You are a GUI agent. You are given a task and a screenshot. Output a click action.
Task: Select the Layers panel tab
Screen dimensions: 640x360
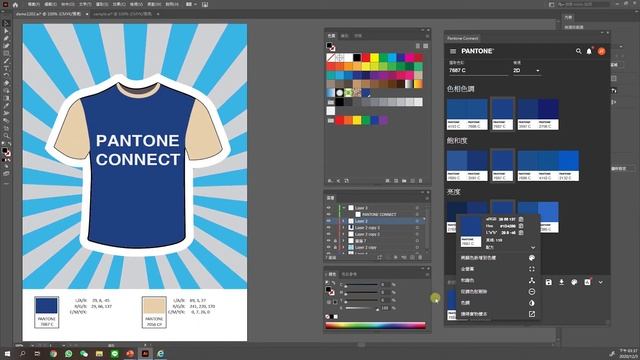coord(331,198)
